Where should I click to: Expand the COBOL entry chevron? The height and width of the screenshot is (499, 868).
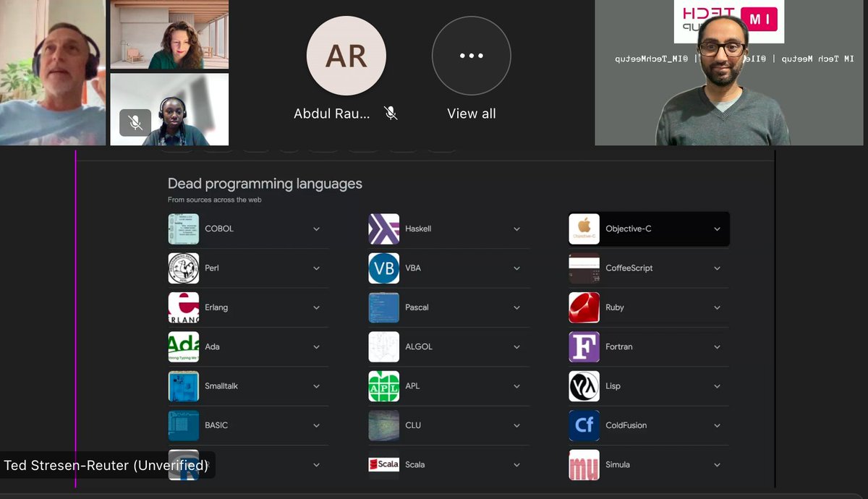[316, 229]
